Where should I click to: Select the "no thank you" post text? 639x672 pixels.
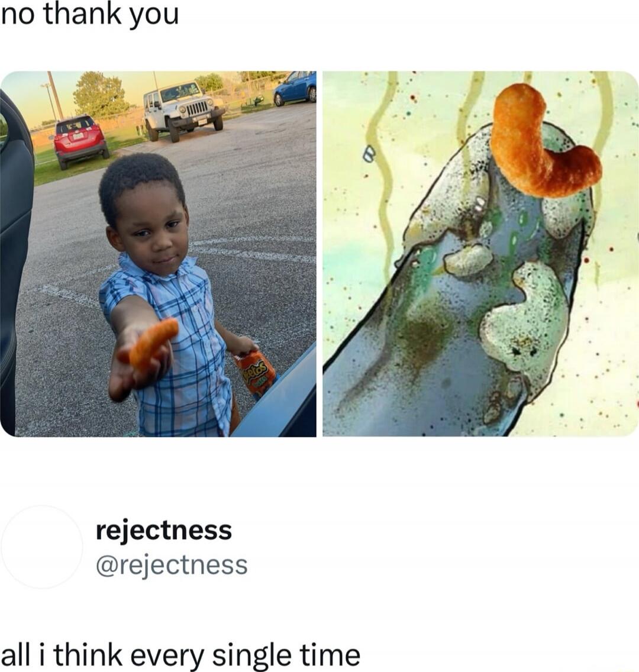[89, 15]
